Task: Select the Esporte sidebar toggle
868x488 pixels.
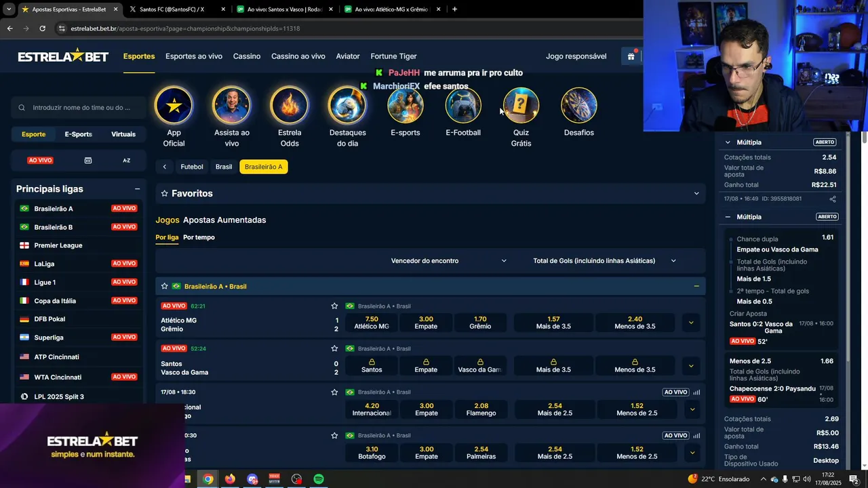Action: click(x=33, y=134)
